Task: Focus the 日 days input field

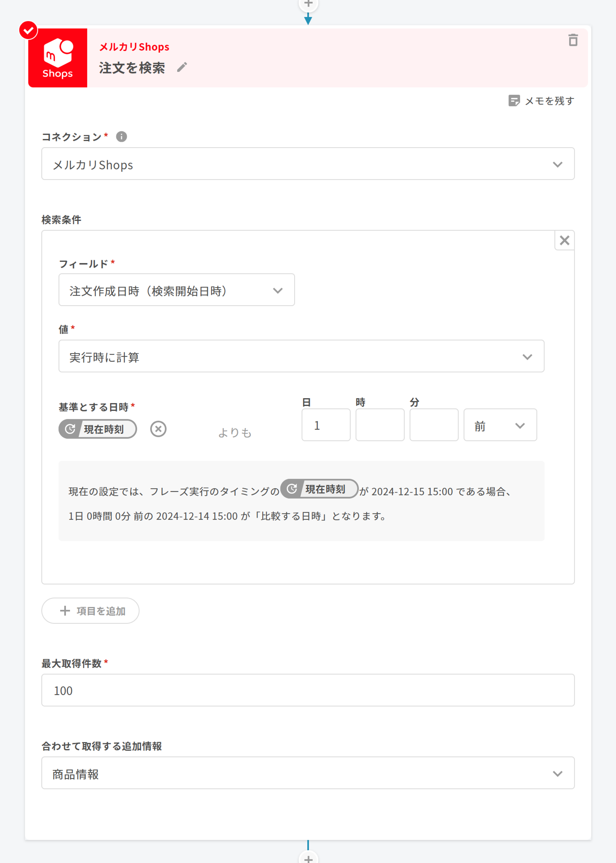Action: coord(326,425)
